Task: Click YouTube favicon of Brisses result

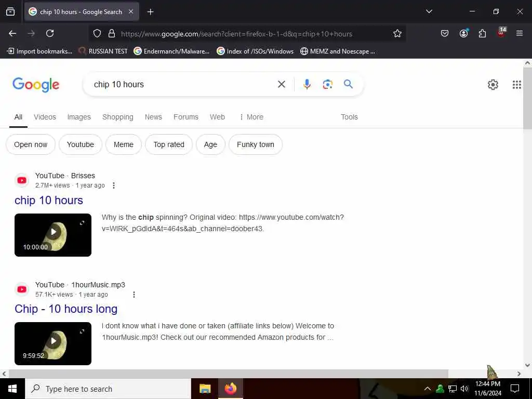Action: coord(22,180)
